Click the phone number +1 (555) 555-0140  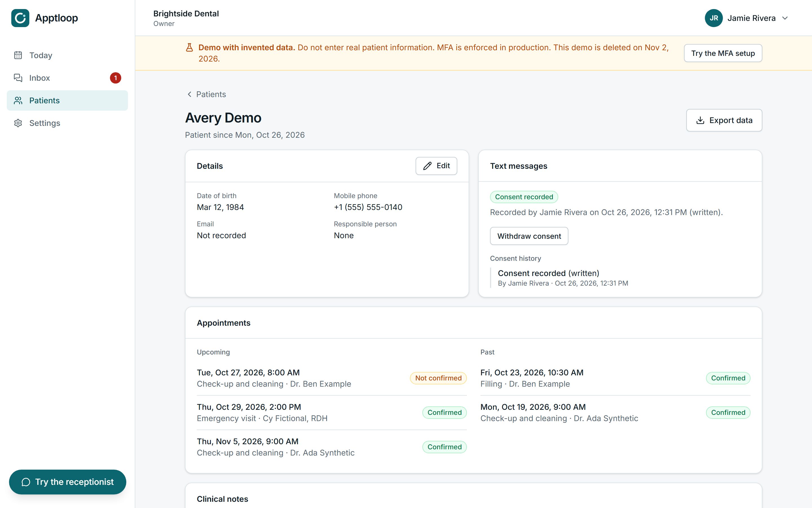[x=368, y=207]
